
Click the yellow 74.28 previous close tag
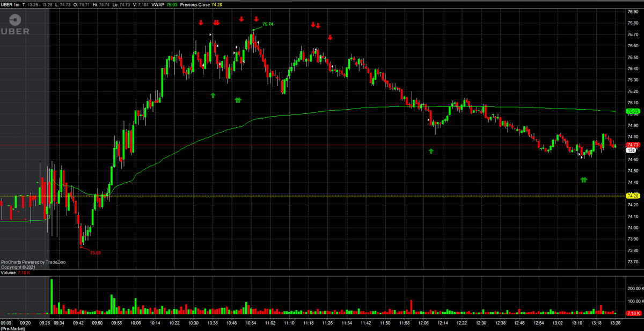click(x=632, y=196)
